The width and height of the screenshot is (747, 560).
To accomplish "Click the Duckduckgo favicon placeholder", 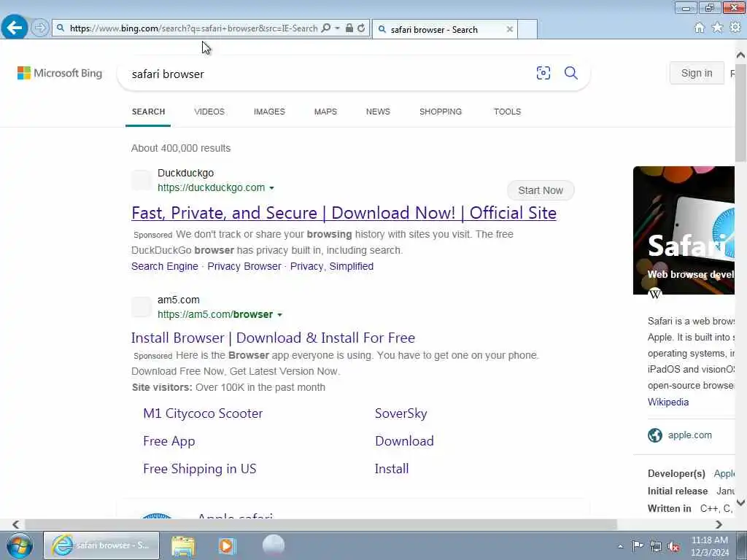I will [142, 180].
